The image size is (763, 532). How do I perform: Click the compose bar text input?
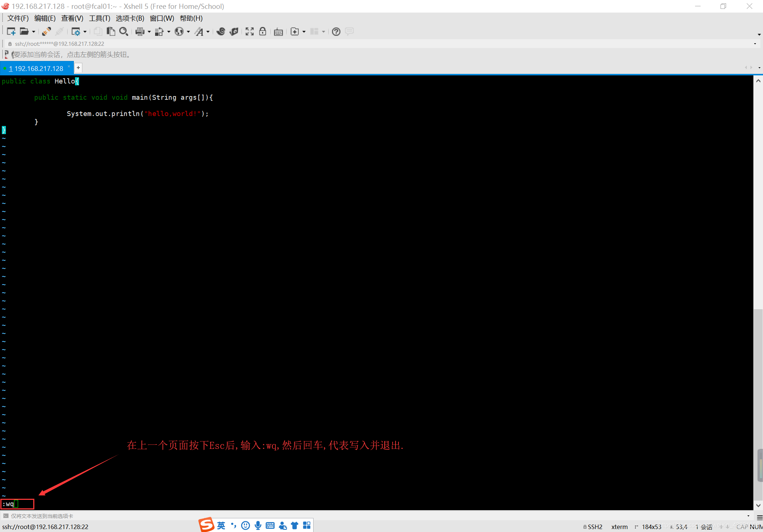coord(377,516)
